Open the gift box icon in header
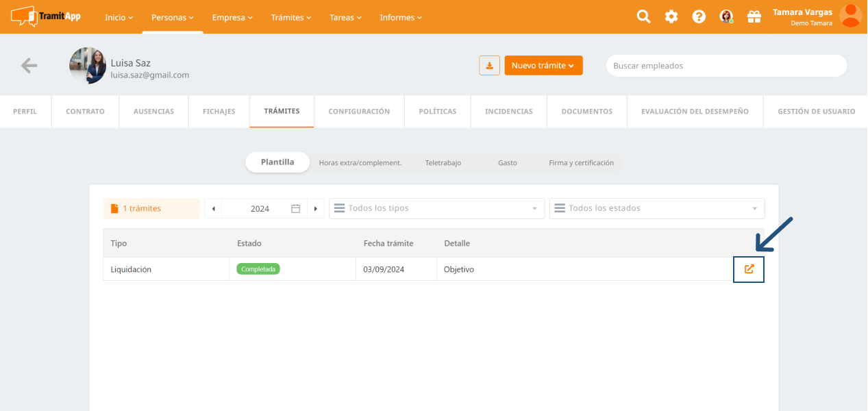The image size is (868, 411). pos(754,17)
